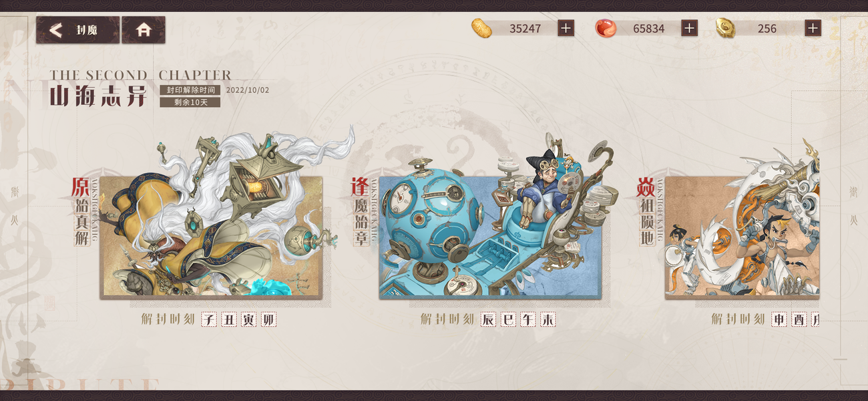The height and width of the screenshot is (401, 868).
Task: Add more gold with plus next to 35247
Action: (566, 28)
